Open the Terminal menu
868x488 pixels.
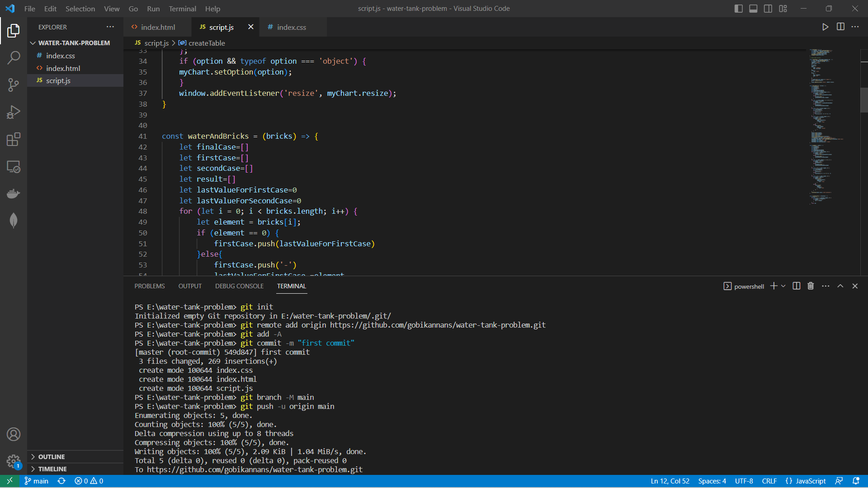point(182,9)
